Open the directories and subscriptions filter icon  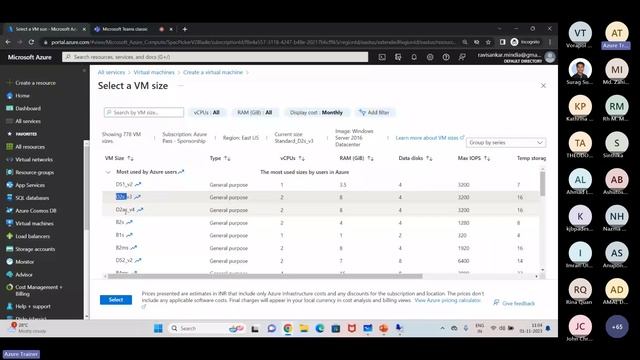(398, 57)
